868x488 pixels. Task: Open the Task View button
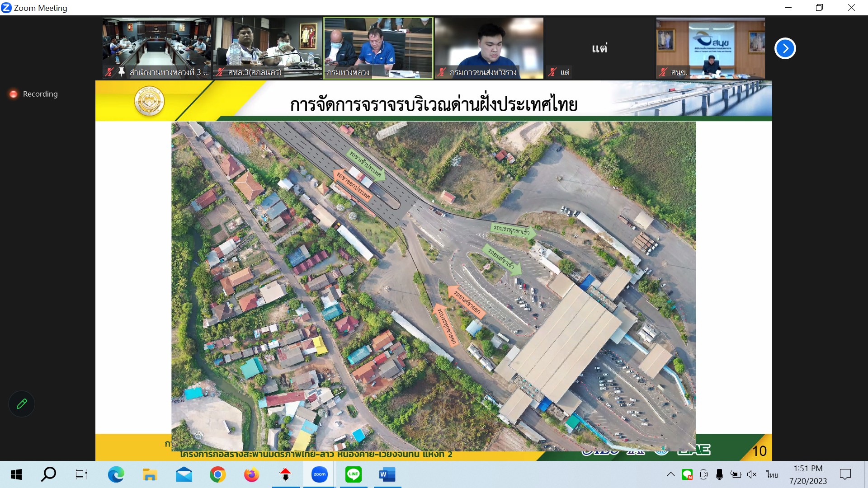(81, 474)
